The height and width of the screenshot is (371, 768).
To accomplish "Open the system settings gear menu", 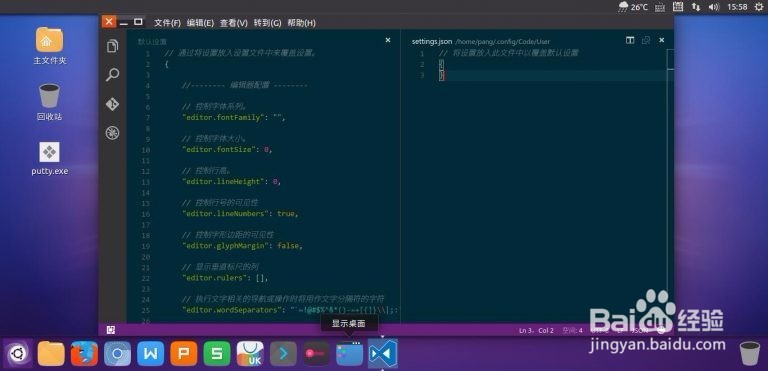I will pyautogui.click(x=758, y=7).
